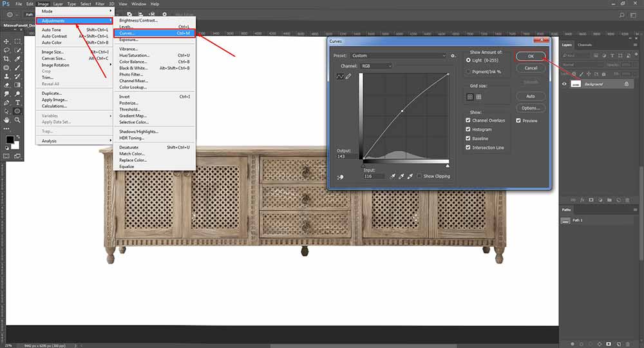Hide the Background layer with eye icon
644x348 pixels.
(x=565, y=84)
